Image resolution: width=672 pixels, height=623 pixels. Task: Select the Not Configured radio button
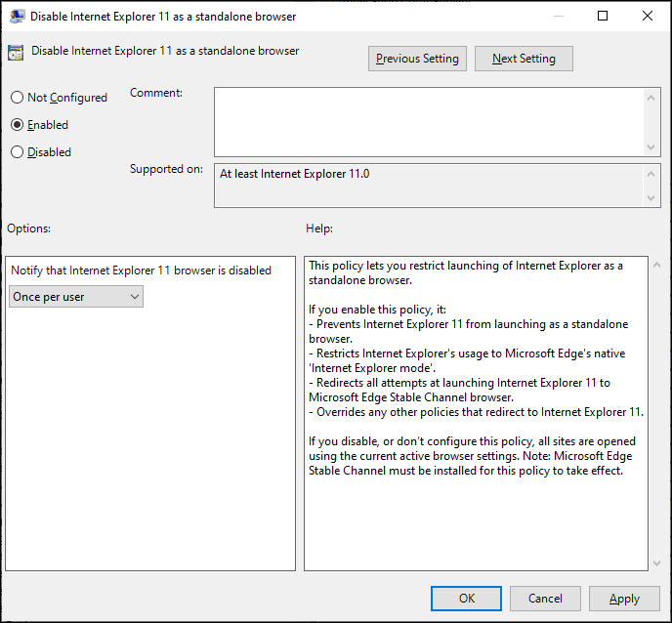coord(17,98)
